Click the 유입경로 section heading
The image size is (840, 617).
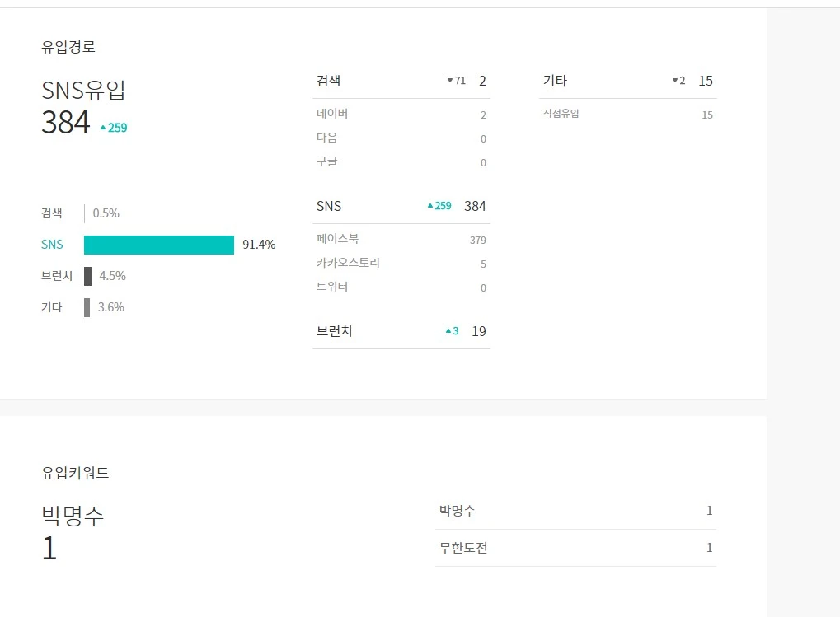click(x=68, y=47)
